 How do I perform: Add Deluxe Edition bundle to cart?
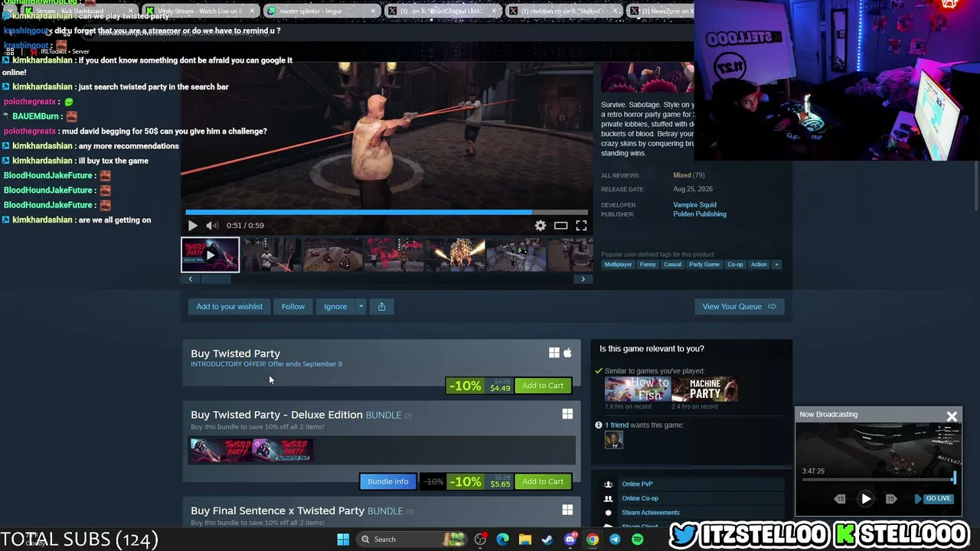click(x=543, y=481)
